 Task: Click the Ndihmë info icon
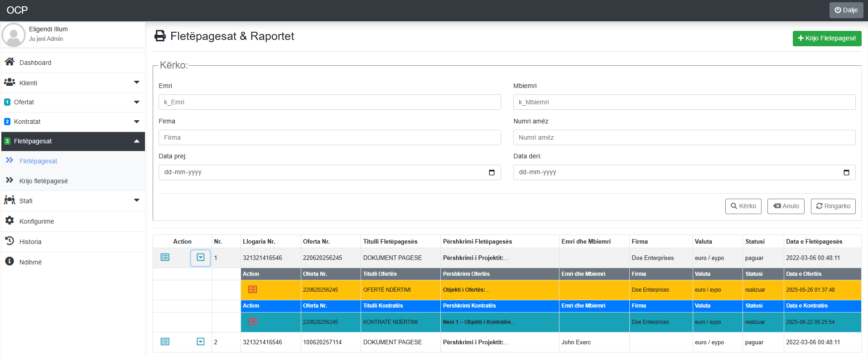[x=10, y=261]
